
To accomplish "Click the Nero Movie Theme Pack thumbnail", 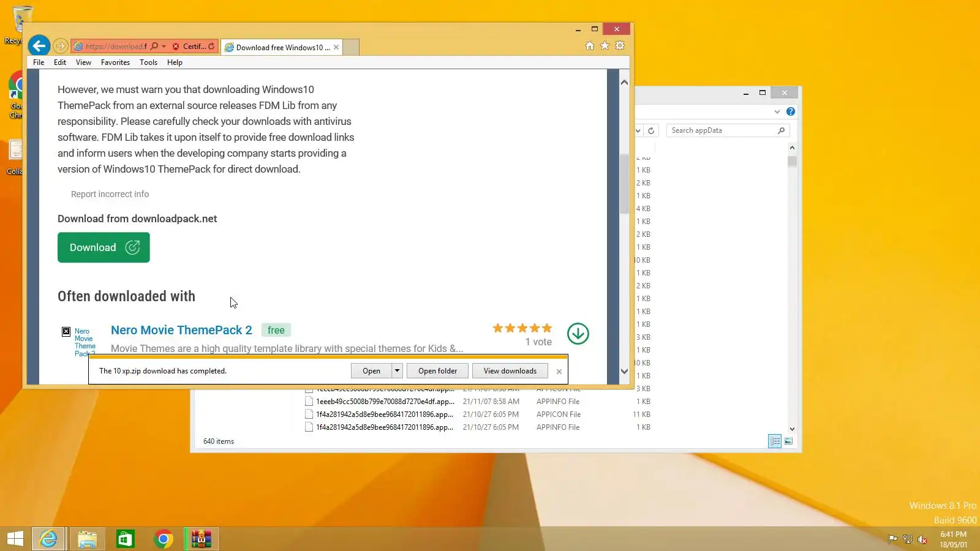I will 78,342.
